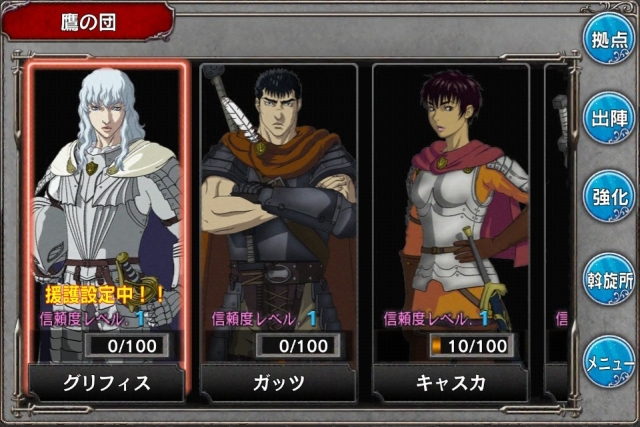Screen dimensions: 640x427
Task: Click the グリフィス name plate
Action: pyautogui.click(x=107, y=383)
